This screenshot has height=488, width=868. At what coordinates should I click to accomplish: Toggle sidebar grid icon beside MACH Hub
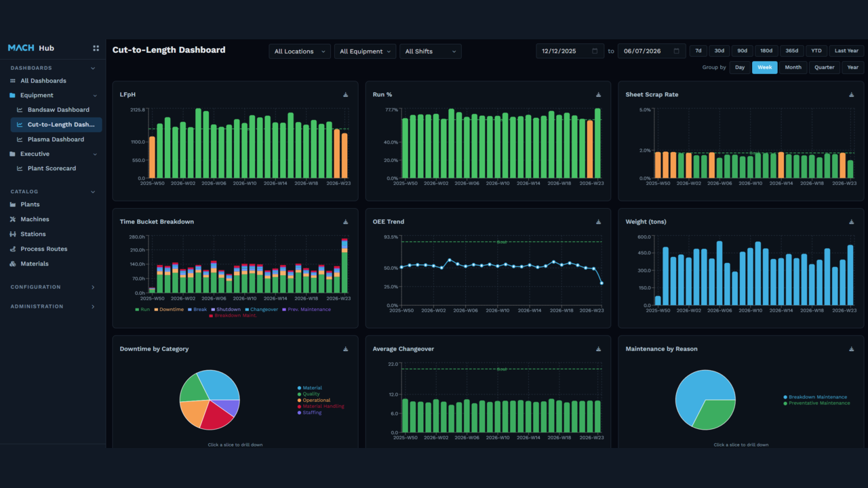click(96, 48)
